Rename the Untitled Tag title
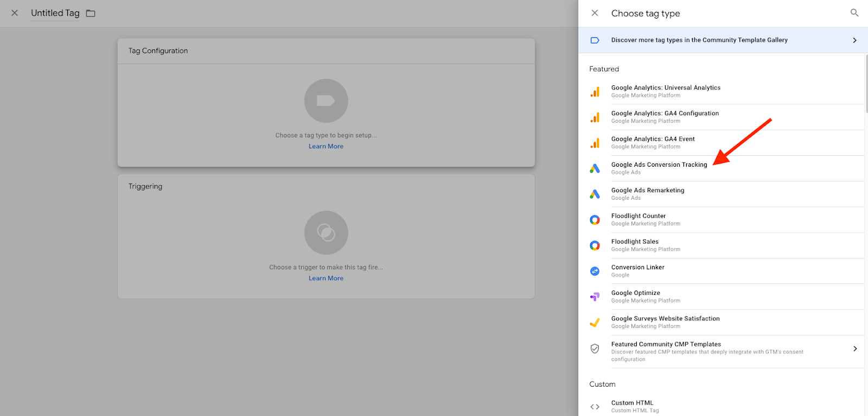Image resolution: width=868 pixels, height=416 pixels. 55,13
